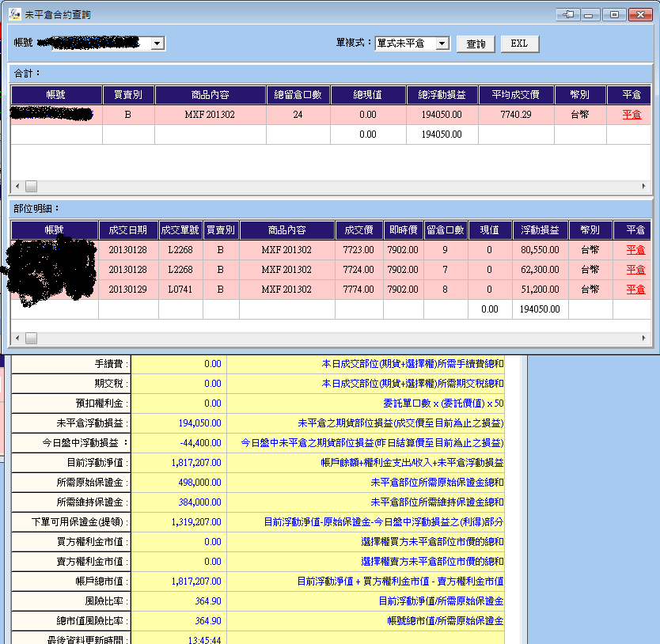Click 所需維持保證金 value 384,000.00

[200, 502]
